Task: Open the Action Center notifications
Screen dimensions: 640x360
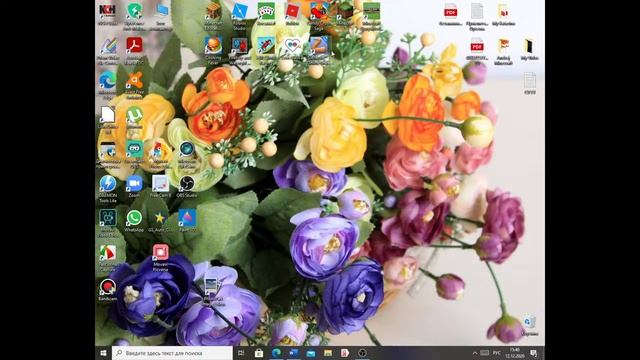Action: coord(533,353)
